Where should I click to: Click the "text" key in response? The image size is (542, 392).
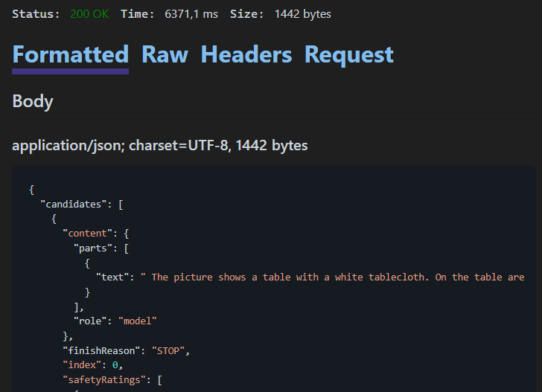pyautogui.click(x=112, y=277)
